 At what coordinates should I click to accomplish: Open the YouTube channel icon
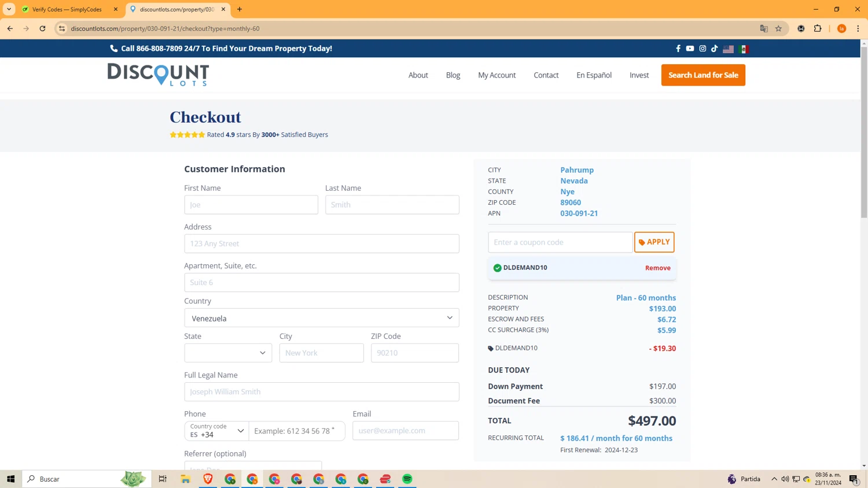click(x=690, y=49)
